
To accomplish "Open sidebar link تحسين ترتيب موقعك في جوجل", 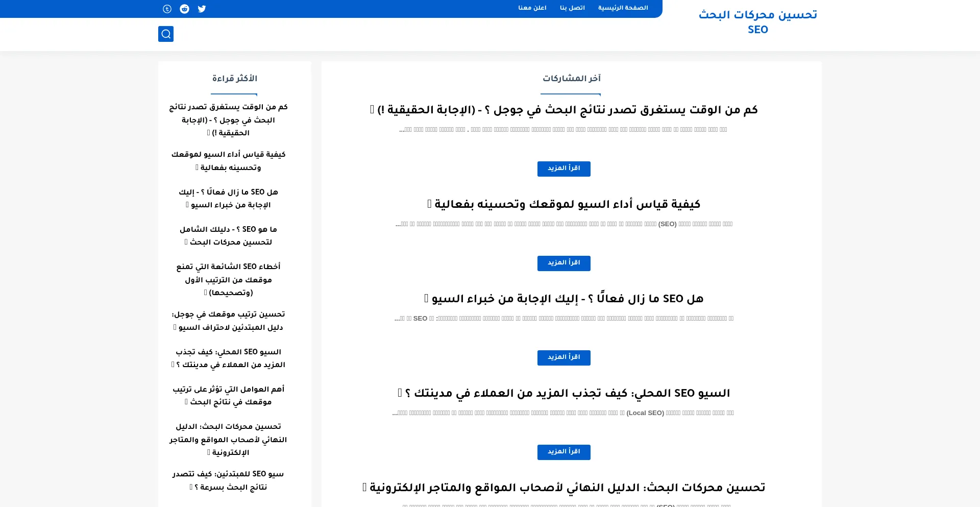I will click(x=228, y=321).
